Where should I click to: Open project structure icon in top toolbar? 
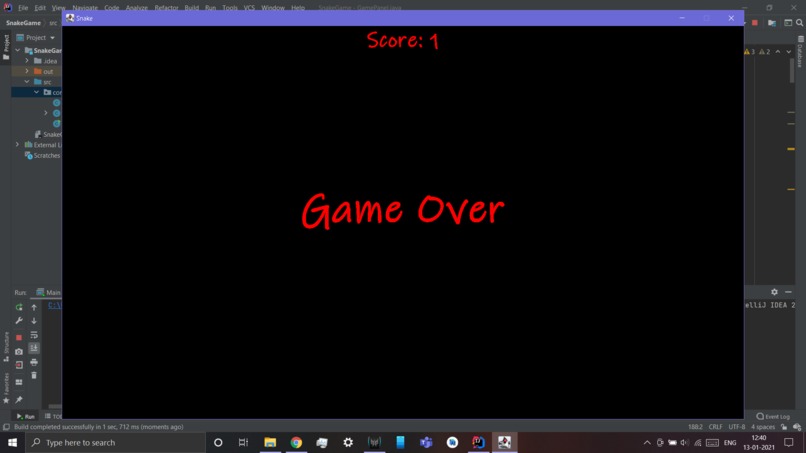pos(772,23)
